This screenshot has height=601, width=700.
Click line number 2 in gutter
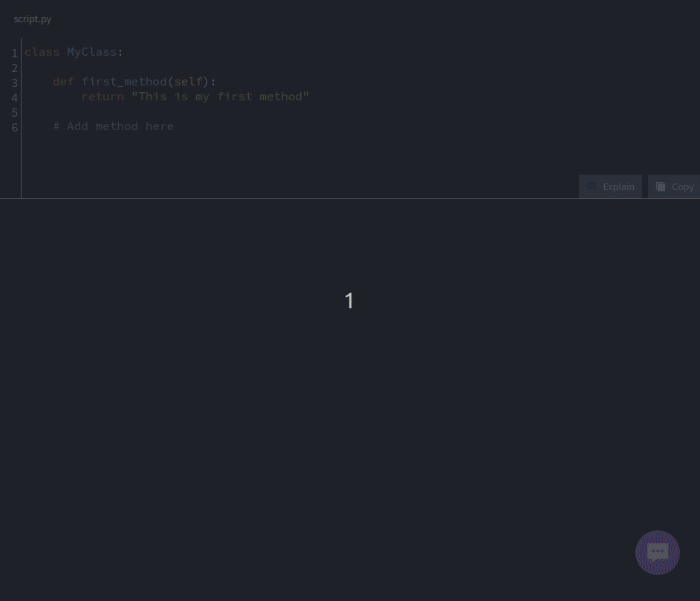(x=14, y=68)
